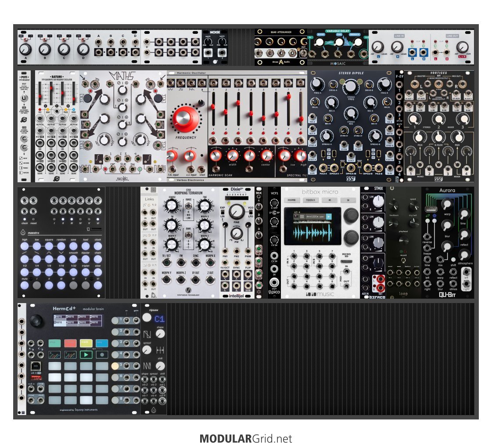Click the Micro SD slot on bitbox micro
The image size is (492, 448).
(x=346, y=261)
